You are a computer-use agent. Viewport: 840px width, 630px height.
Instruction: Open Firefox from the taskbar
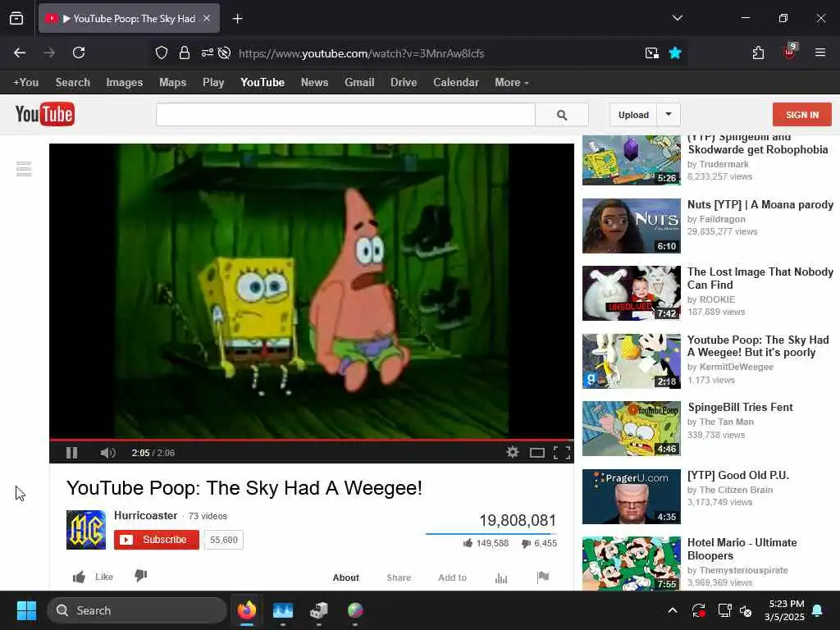pos(246,610)
